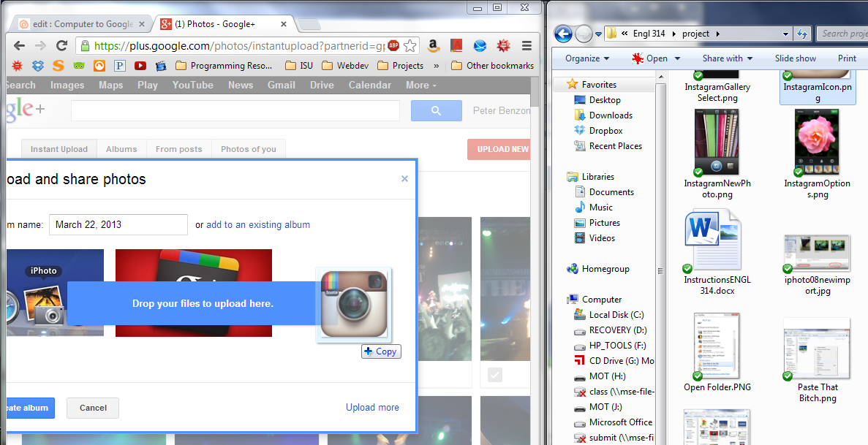
Task: Open Desktop in Explorer favorites
Action: [597, 99]
